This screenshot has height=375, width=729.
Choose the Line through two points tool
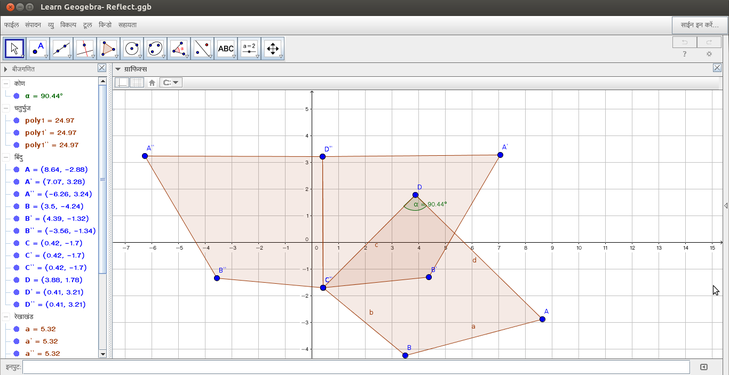[x=61, y=48]
